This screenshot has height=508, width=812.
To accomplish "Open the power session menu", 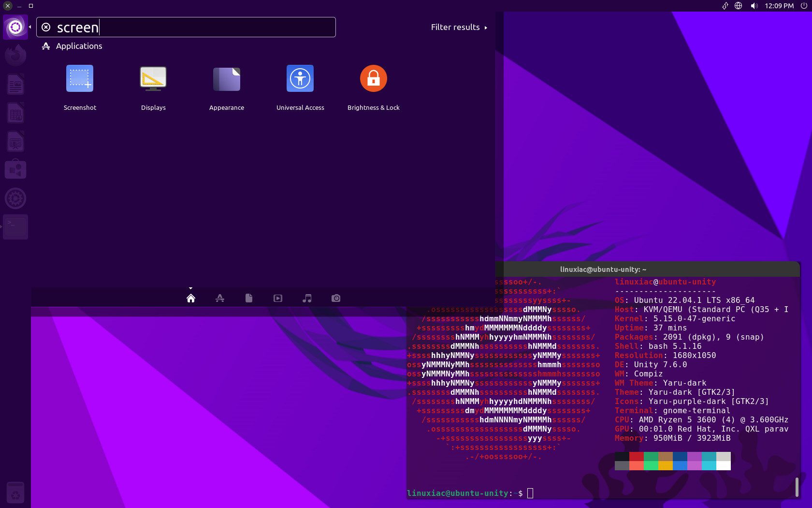I will pos(804,6).
